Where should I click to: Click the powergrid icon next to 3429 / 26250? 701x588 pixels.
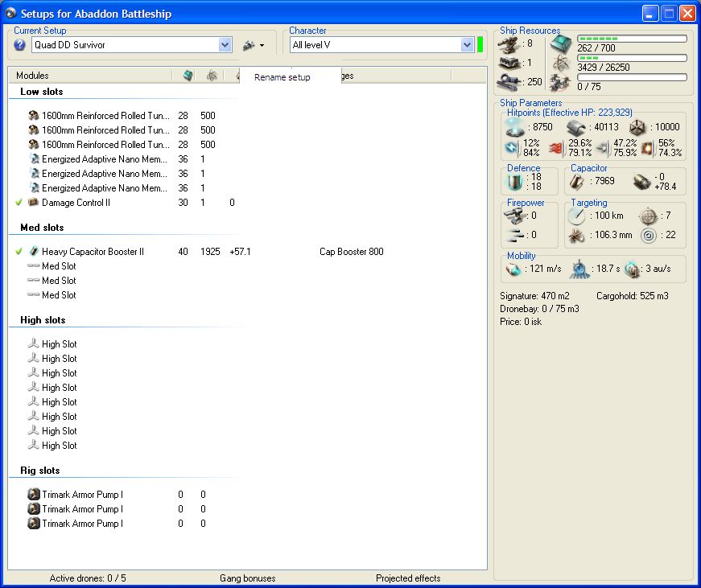point(561,64)
